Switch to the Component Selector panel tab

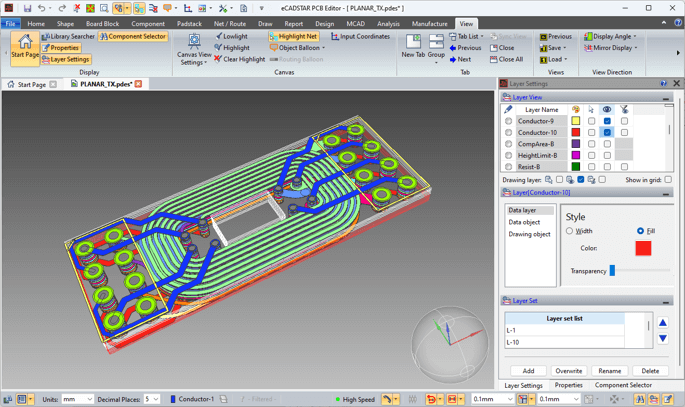623,385
